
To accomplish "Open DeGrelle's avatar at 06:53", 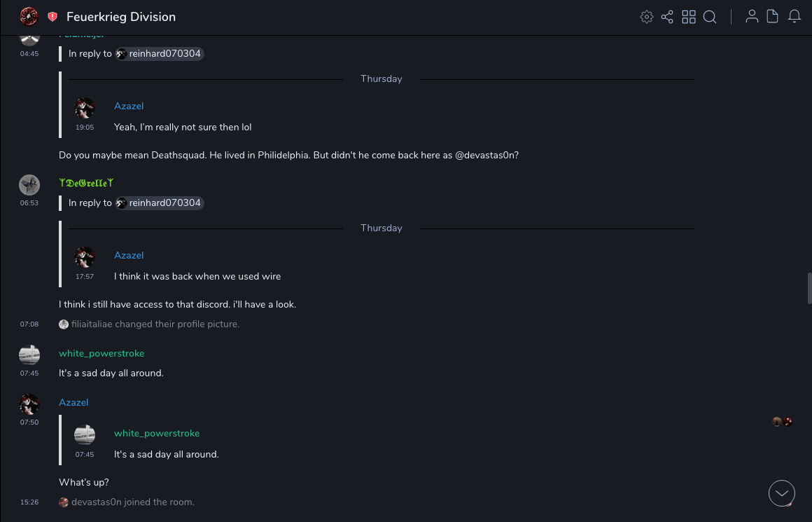I will click(x=29, y=185).
